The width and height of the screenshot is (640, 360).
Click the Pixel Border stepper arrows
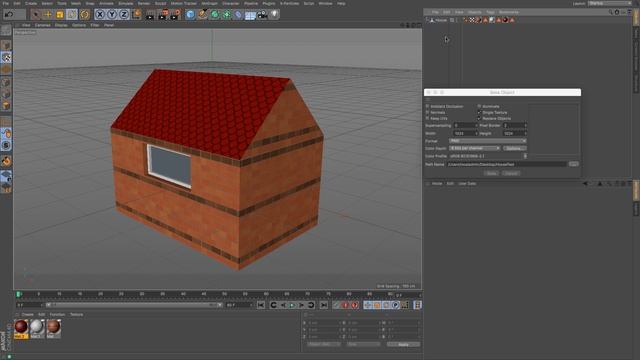coord(525,125)
